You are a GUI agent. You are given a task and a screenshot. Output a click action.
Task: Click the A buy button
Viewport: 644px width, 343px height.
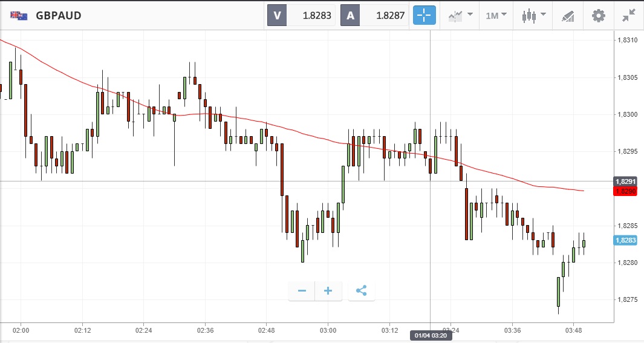[x=350, y=16]
